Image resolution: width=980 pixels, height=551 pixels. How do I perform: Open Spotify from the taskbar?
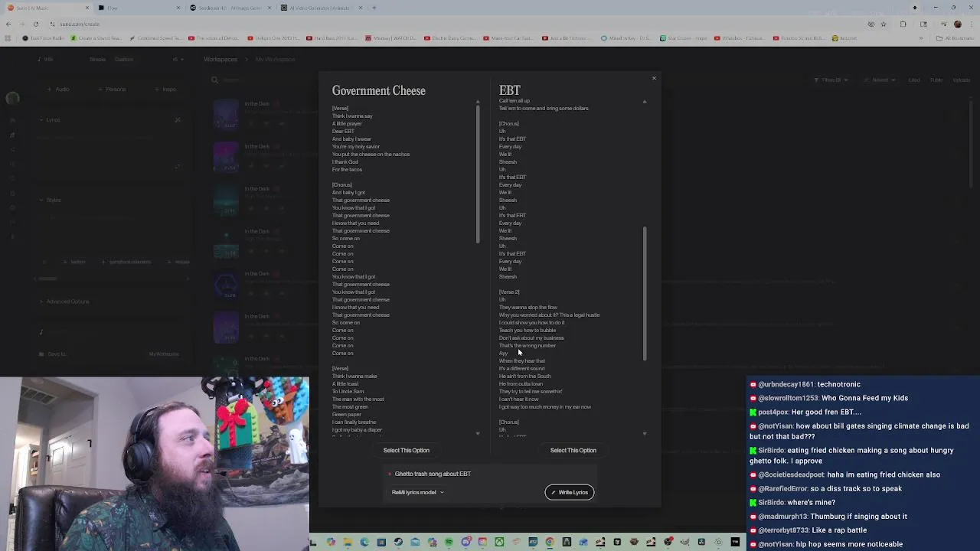(449, 542)
